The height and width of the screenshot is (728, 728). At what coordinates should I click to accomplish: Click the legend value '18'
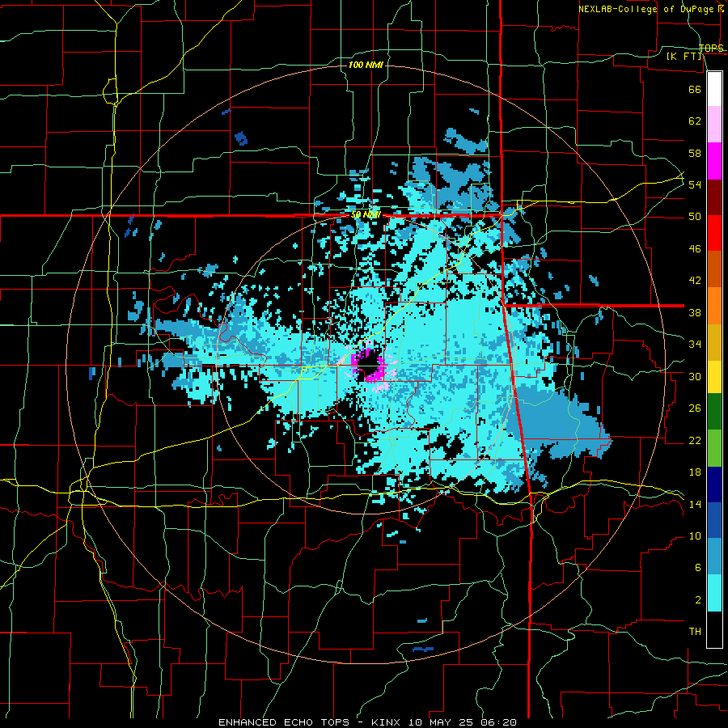[695, 472]
